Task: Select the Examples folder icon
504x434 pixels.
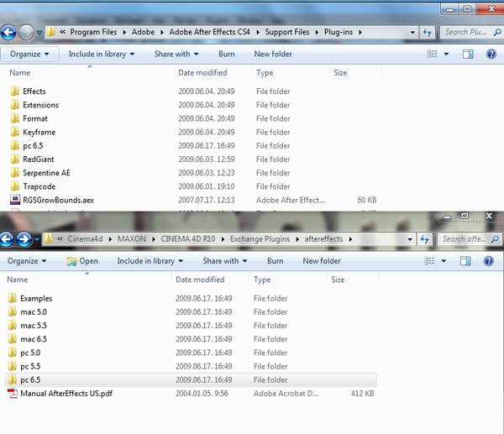Action: point(13,298)
